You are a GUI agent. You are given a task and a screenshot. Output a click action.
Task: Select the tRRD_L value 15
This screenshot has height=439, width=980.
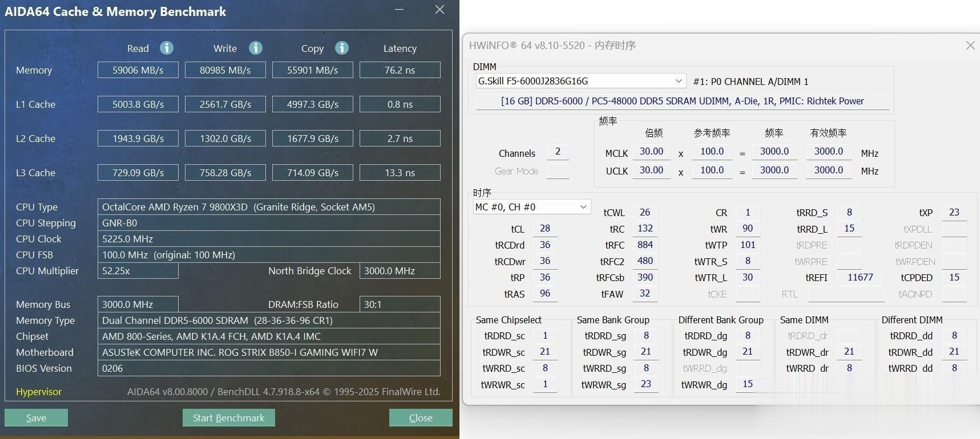pos(849,229)
